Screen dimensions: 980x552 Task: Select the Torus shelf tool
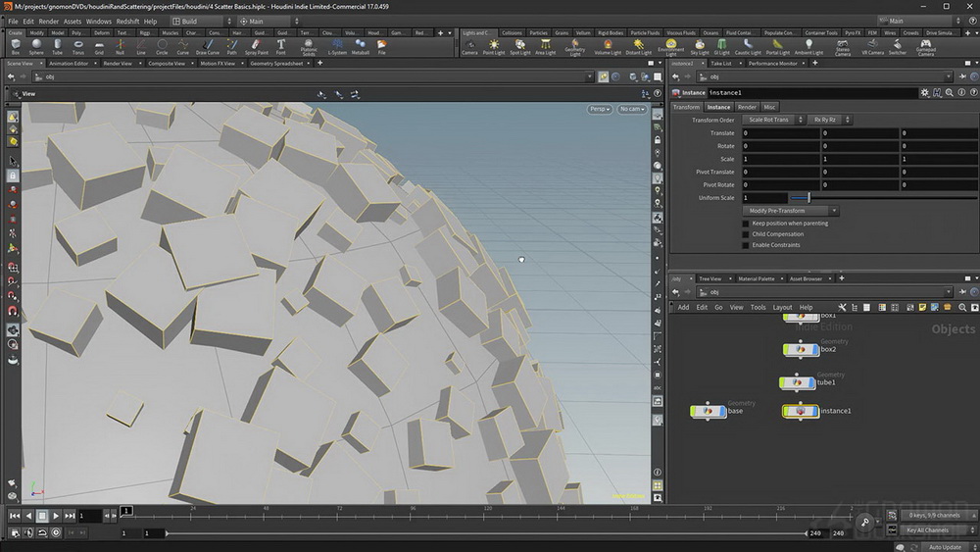(78, 47)
